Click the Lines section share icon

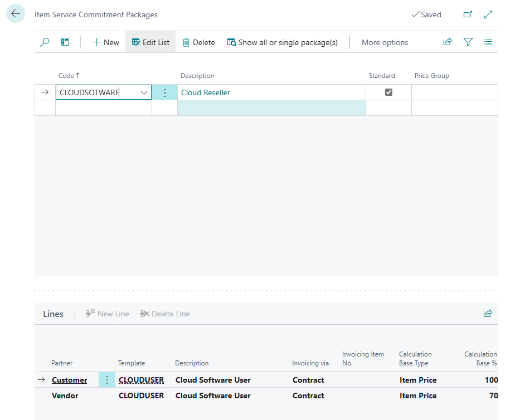click(488, 314)
